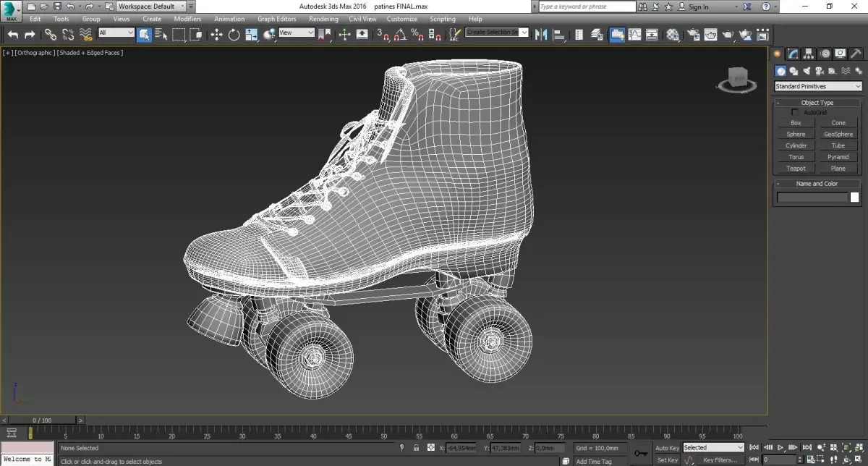This screenshot has height=466, width=868.
Task: Open the Modify panel hammer-adjacent arc tab
Action: point(793,54)
